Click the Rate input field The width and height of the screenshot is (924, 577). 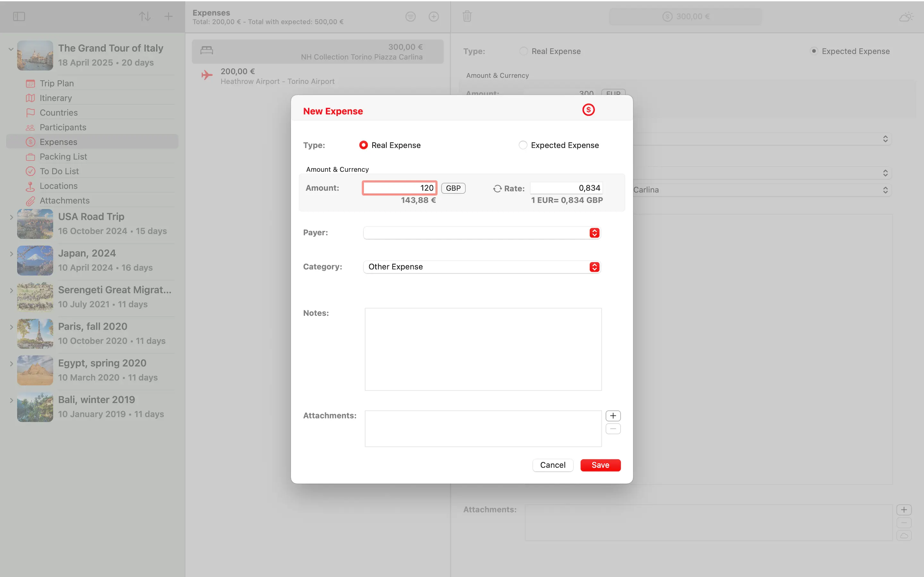point(566,188)
